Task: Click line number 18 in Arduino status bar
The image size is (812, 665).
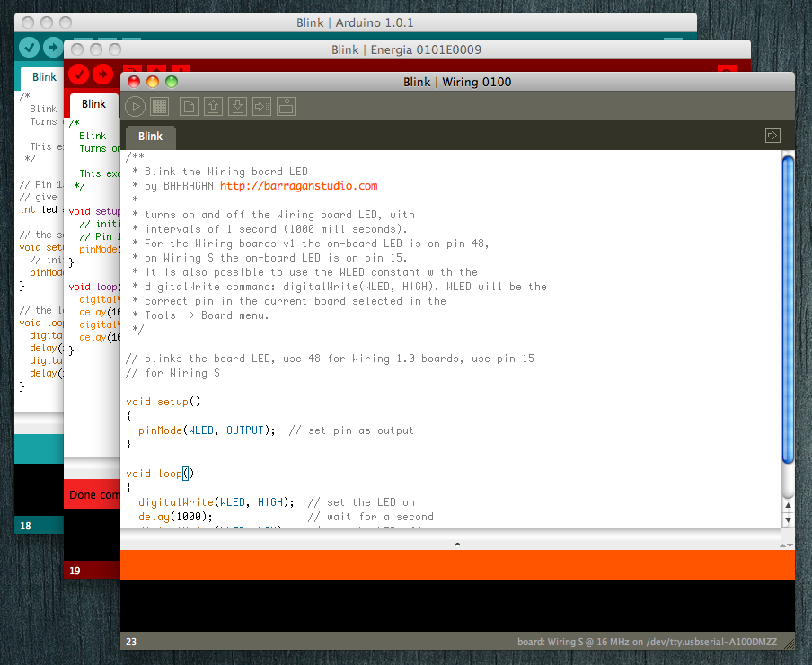Action: [25, 527]
